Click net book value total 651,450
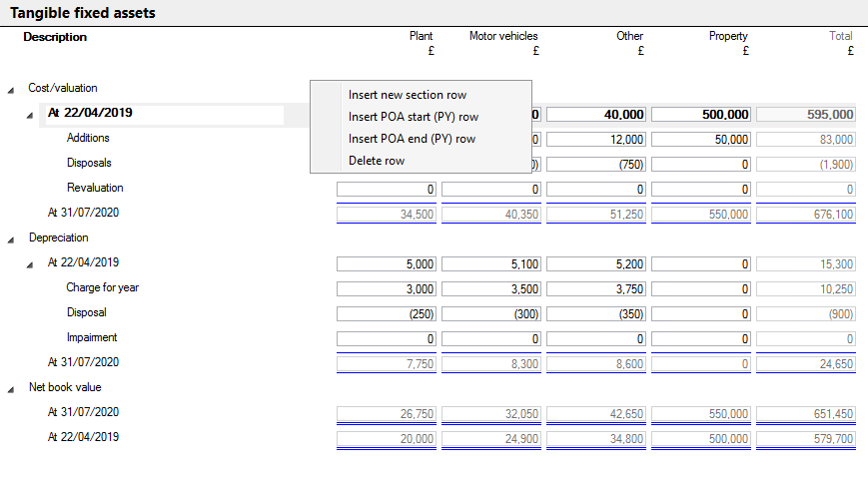Viewport: 868px width, 482px height. click(806, 414)
